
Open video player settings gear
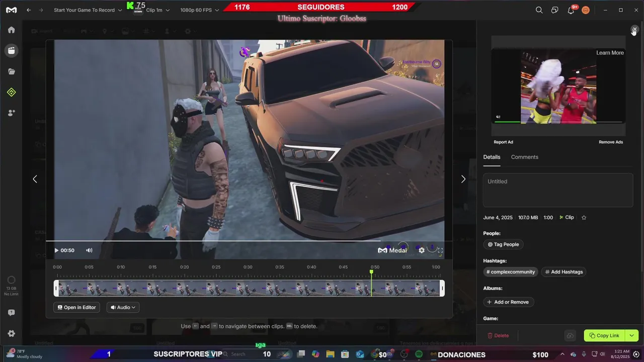[422, 250]
